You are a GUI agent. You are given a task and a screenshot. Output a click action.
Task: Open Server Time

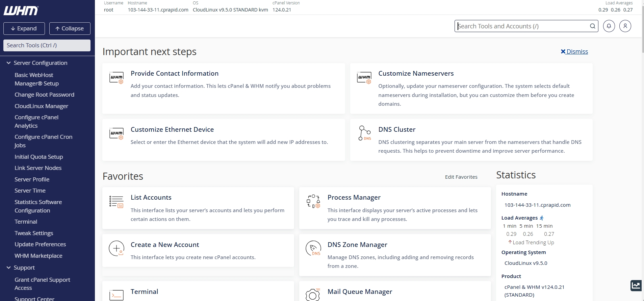click(x=30, y=191)
